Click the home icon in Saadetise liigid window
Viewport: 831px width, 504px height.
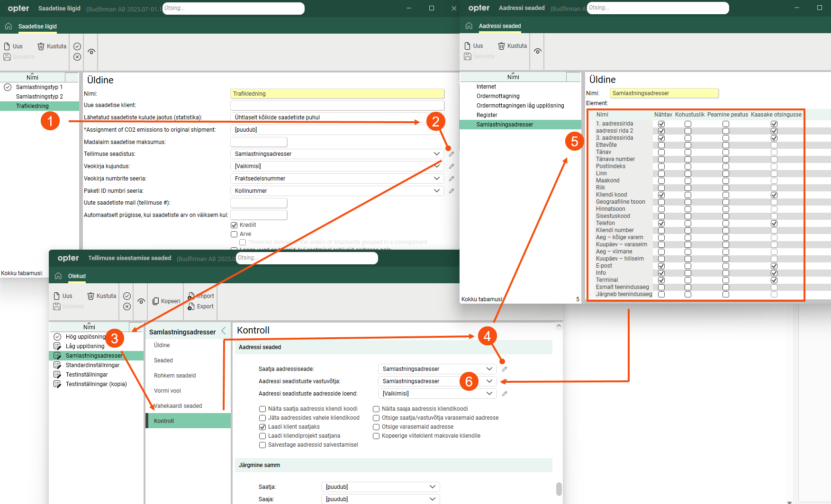pos(9,27)
